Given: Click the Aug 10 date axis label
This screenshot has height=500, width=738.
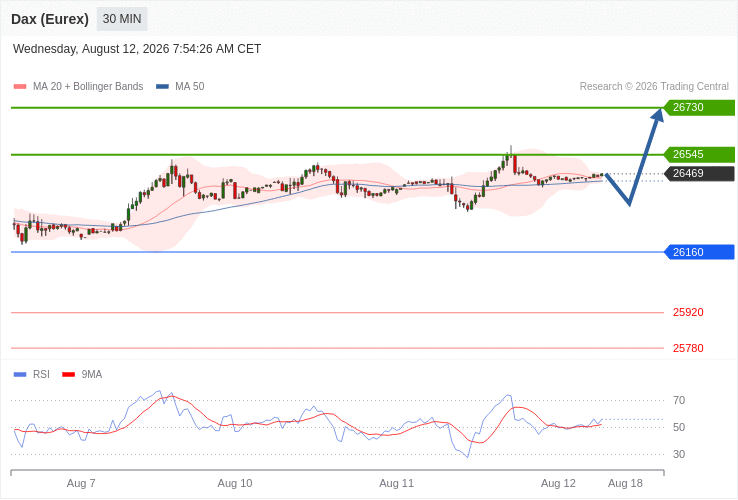Looking at the screenshot, I should click(x=235, y=483).
